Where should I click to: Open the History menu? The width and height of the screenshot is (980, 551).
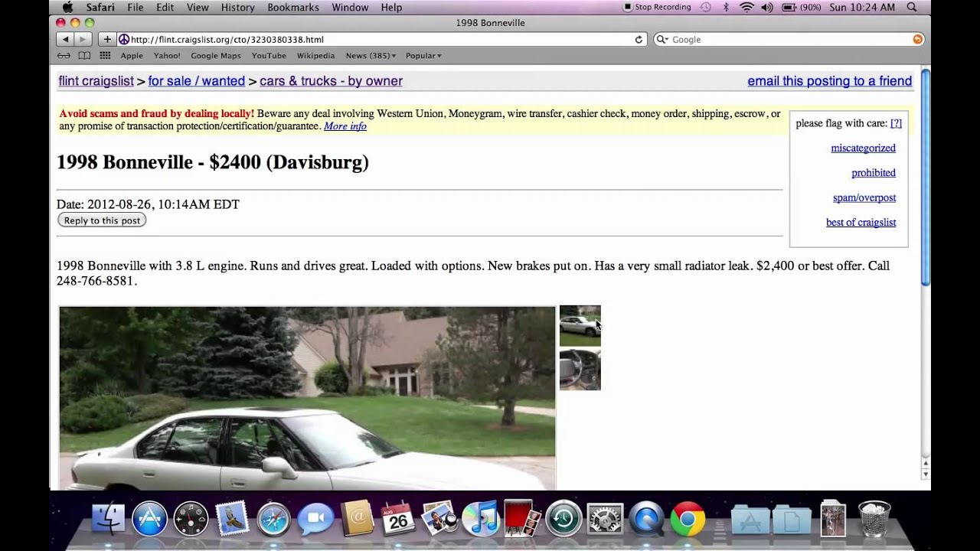pos(237,7)
